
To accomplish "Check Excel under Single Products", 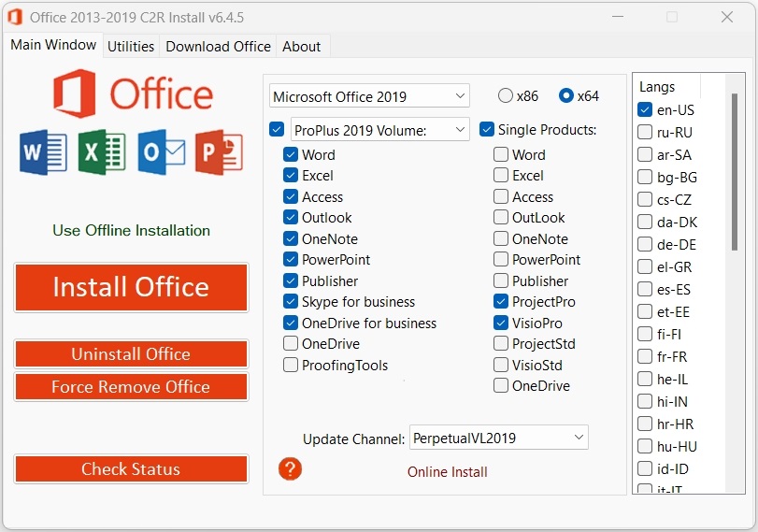I will [x=501, y=176].
